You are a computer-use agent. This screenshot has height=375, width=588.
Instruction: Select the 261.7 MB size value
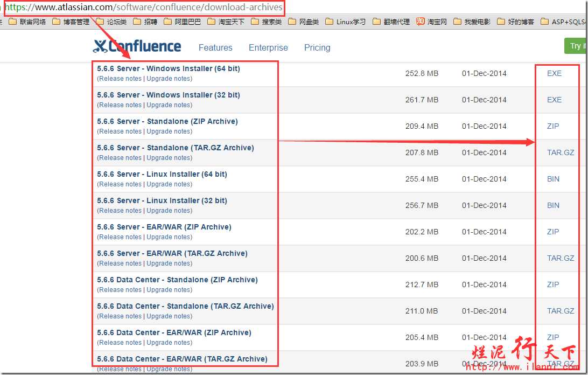pyautogui.click(x=422, y=100)
